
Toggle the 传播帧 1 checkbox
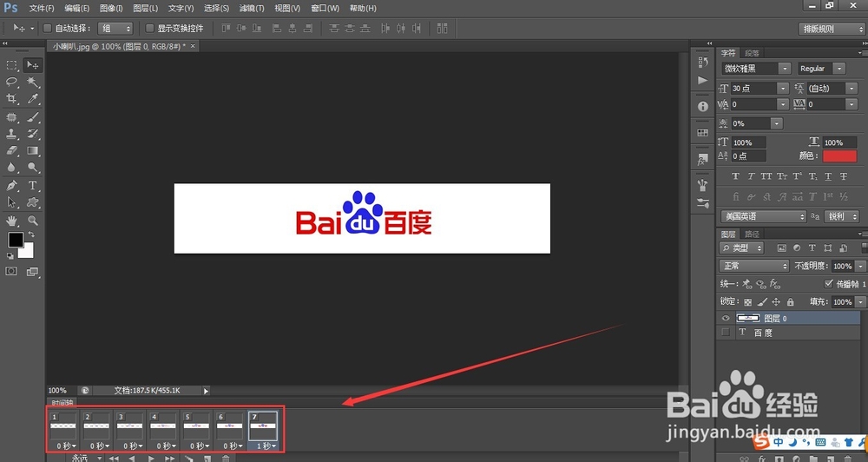829,284
